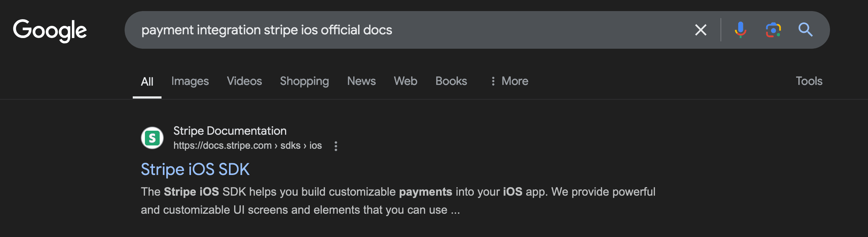The height and width of the screenshot is (237, 868).
Task: Go to Google homepage via logo
Action: 50,31
